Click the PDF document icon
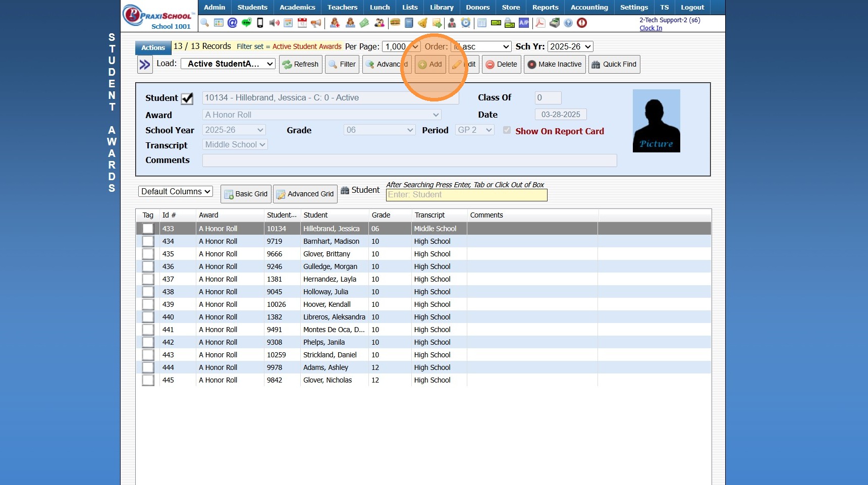This screenshot has height=485, width=868. click(x=540, y=23)
